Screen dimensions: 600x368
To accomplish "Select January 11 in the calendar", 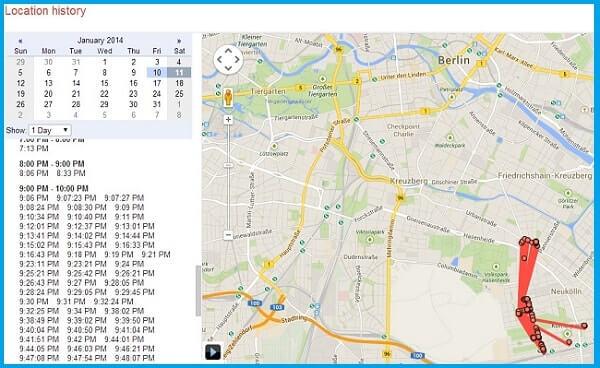I will 179,72.
